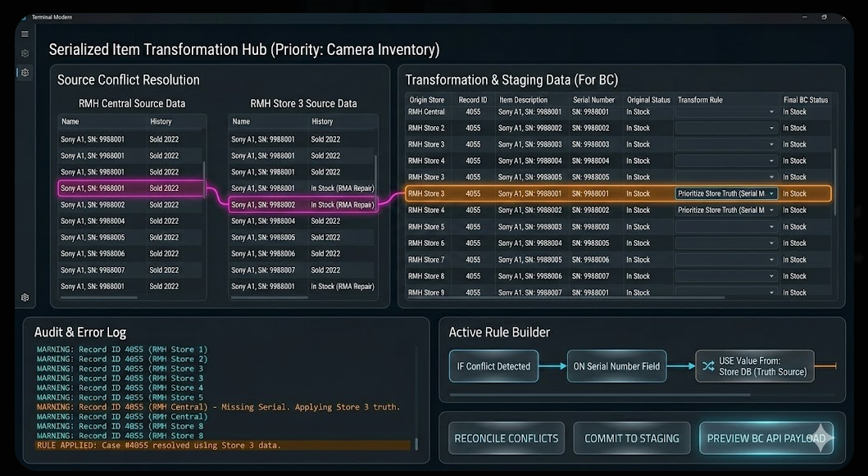This screenshot has height=476, width=868.
Task: Select the ON Serial Number Field node
Action: tap(618, 366)
